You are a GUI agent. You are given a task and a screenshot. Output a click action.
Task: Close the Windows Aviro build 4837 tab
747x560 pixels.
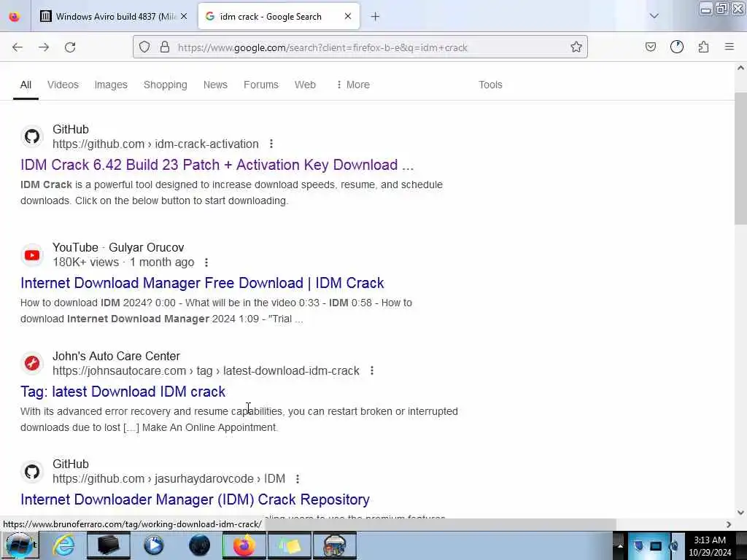[183, 17]
